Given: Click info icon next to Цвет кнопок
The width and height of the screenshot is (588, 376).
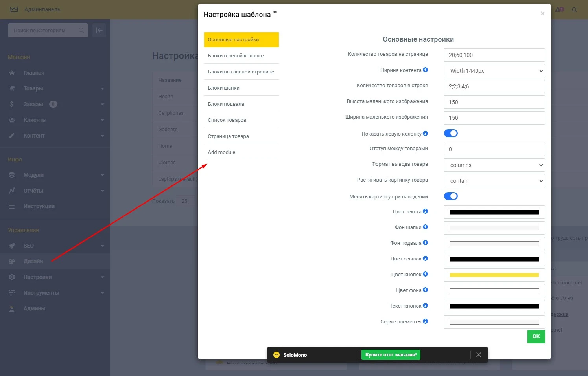Looking at the screenshot, I should pos(425,274).
